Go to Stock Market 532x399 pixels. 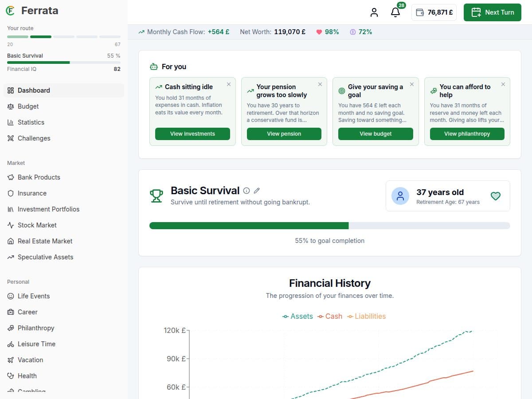click(64, 225)
